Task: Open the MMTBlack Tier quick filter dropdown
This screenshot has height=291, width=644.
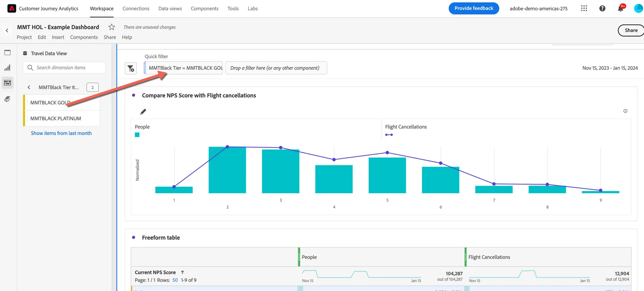Action: (184, 68)
